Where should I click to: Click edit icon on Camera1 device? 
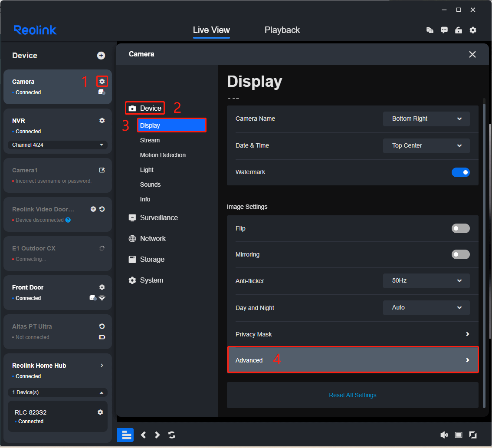coord(102,170)
